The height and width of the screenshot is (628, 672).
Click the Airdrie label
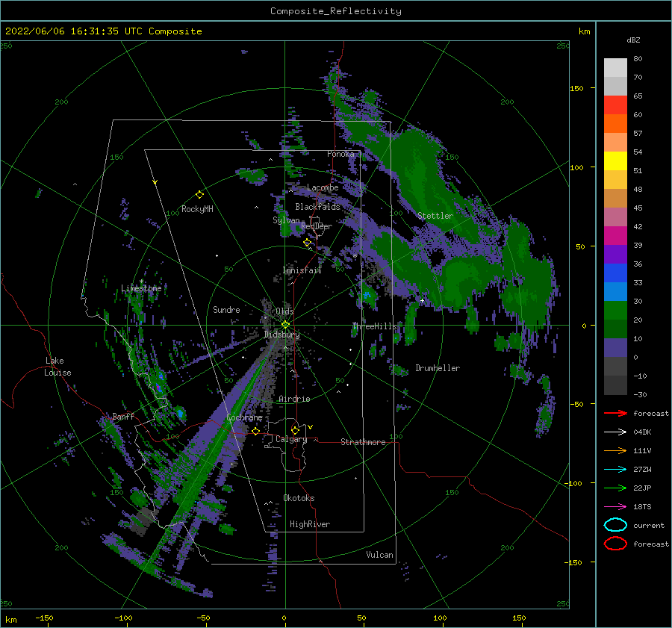click(294, 399)
